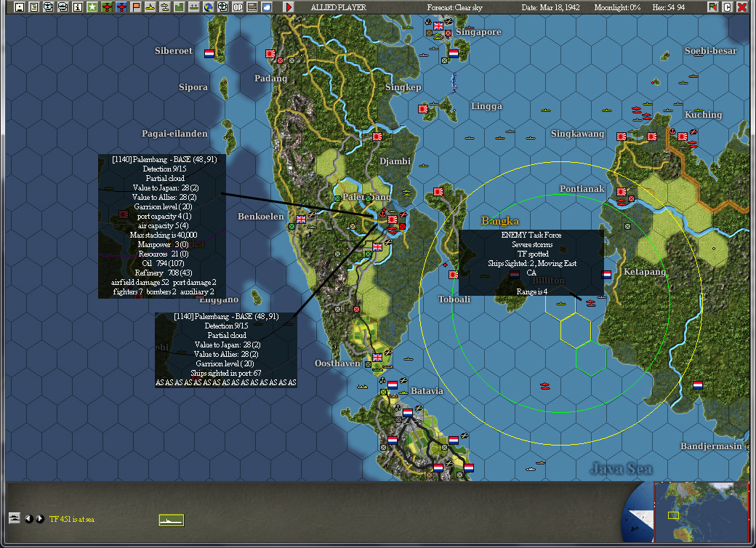The image size is (756, 548).
Task: Select red plane on green background icon
Action: (x=107, y=7)
